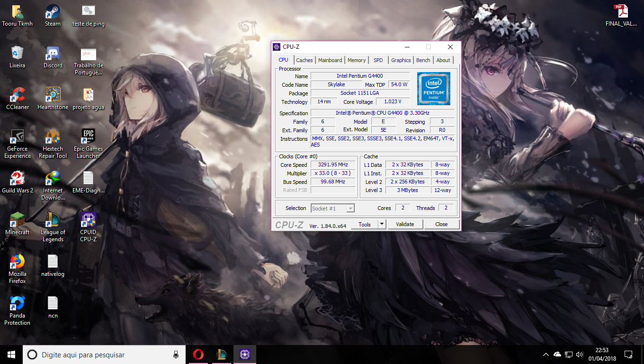Click the microphone icon in search bar
The image size is (644, 364).
point(176,355)
